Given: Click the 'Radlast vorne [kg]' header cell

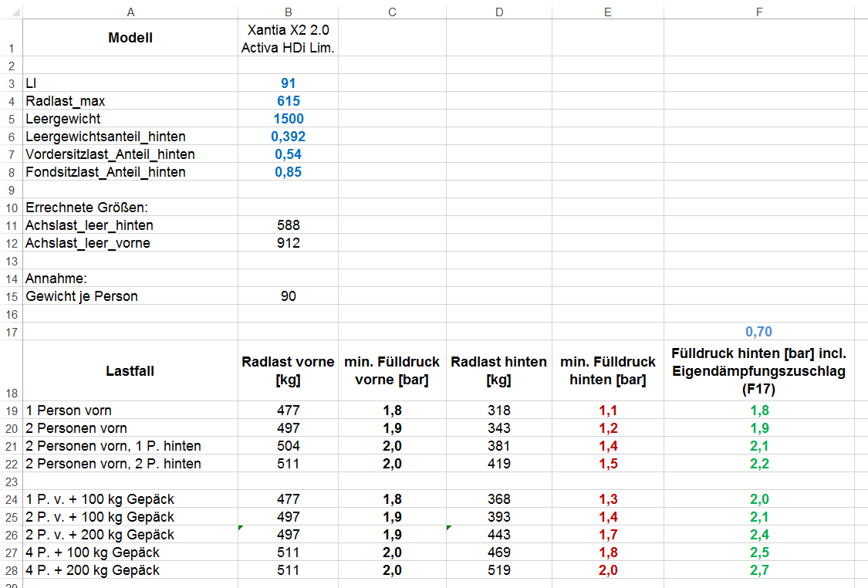Looking at the screenshot, I should (288, 371).
